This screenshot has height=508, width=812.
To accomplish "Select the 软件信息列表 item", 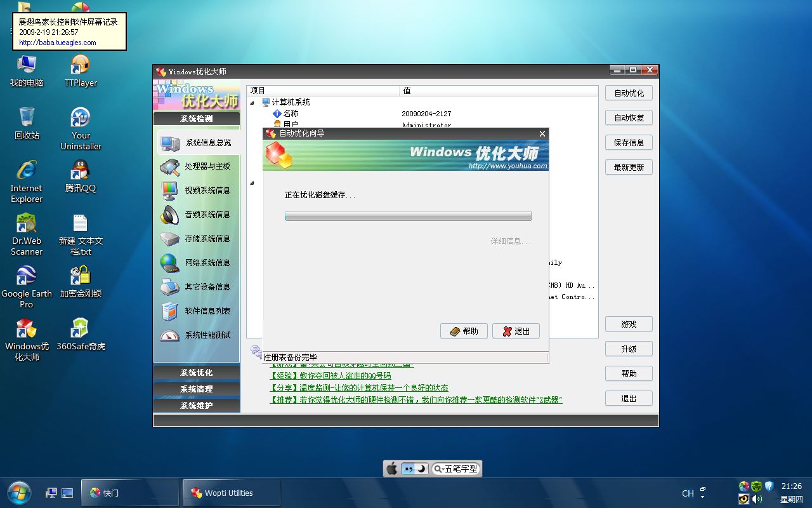I will pyautogui.click(x=197, y=311).
